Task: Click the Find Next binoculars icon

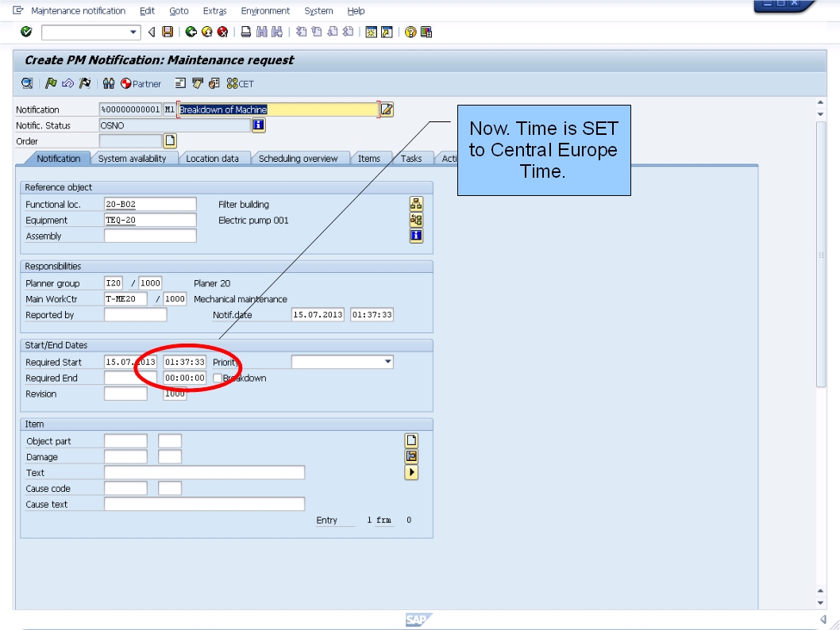Action: tap(277, 32)
